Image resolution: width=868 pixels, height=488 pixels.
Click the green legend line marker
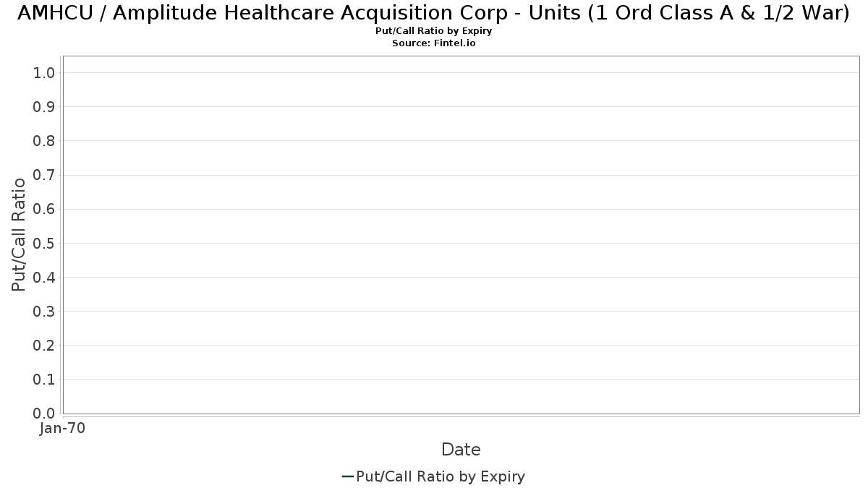click(x=347, y=476)
